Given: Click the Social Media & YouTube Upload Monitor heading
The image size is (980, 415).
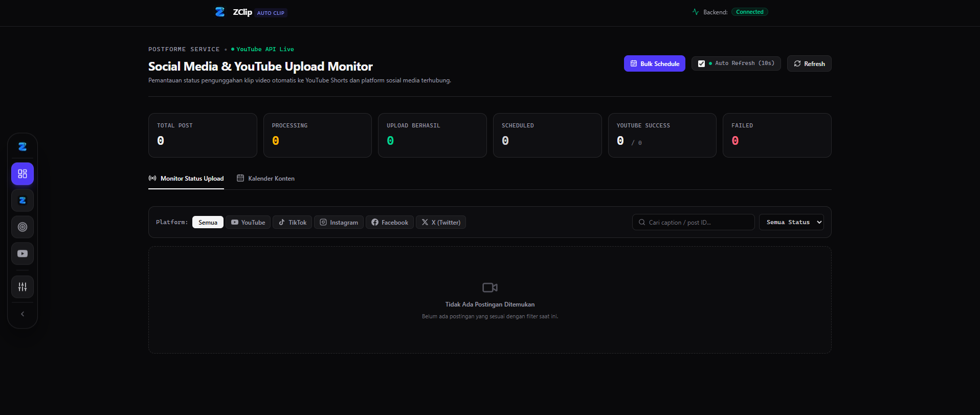Looking at the screenshot, I should [x=260, y=67].
